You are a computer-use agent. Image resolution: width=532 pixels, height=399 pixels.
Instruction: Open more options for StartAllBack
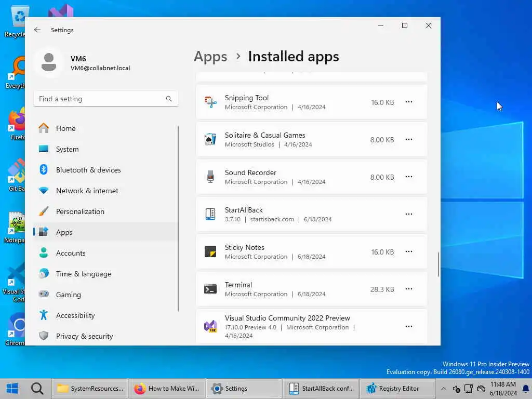pos(409,214)
